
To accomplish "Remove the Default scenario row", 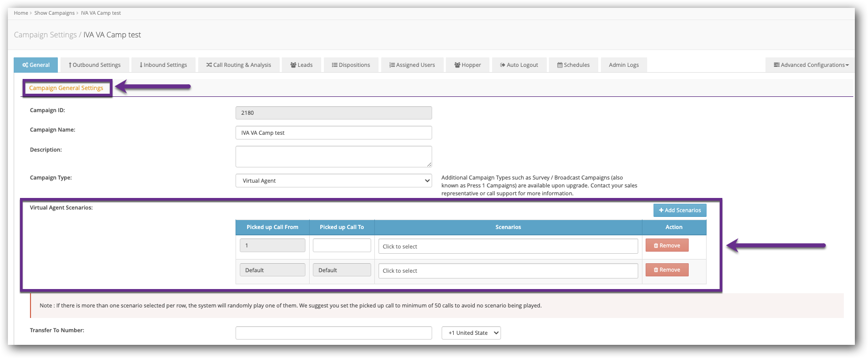I will click(667, 270).
